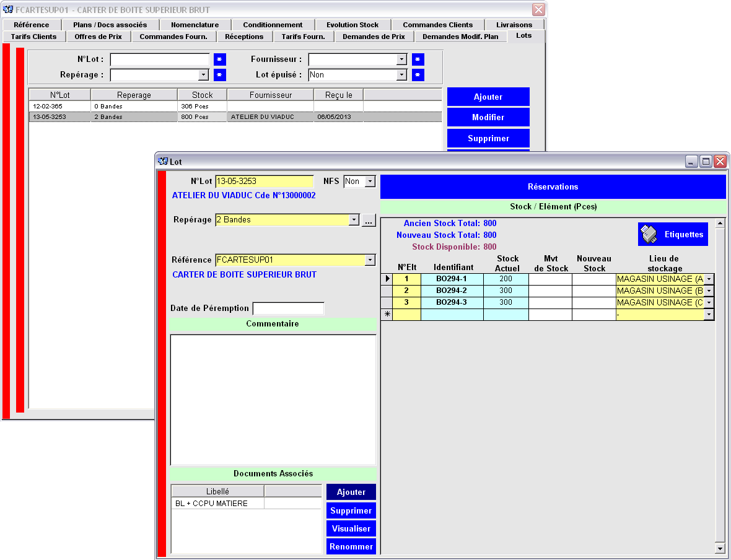
Task: Click the scrollbar down arrow in stock panel
Action: point(719,548)
